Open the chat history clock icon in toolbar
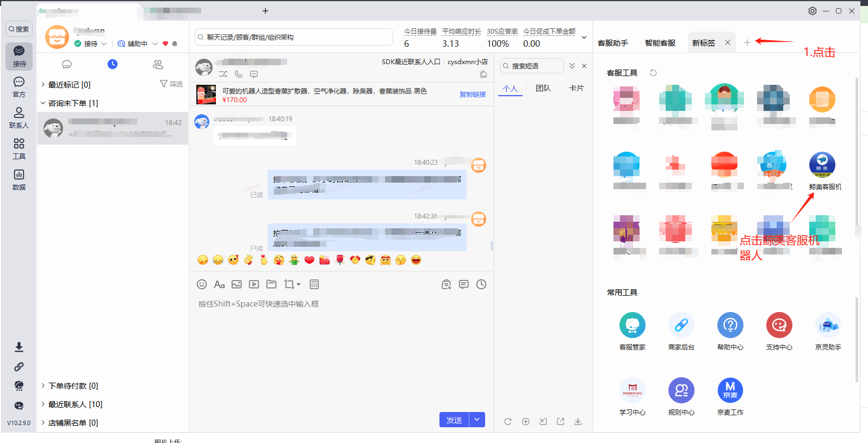This screenshot has height=443, width=868. coord(481,284)
